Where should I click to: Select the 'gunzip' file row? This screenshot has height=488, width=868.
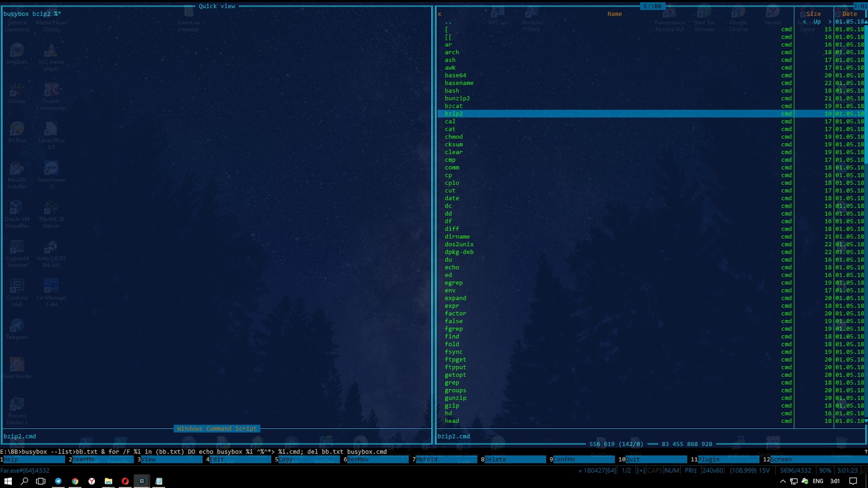650,398
